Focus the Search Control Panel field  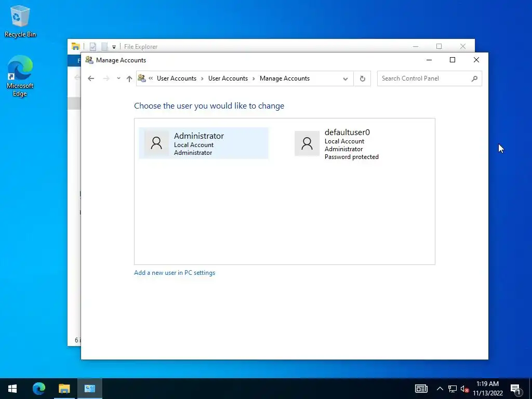(430, 78)
